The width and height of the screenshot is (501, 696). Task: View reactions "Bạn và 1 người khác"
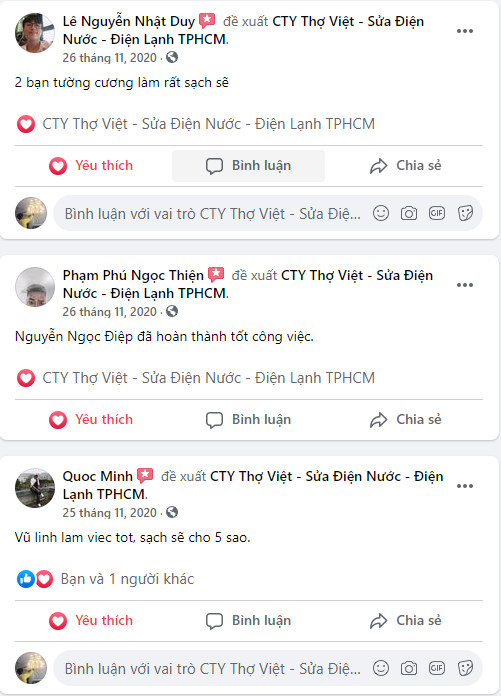click(x=127, y=579)
